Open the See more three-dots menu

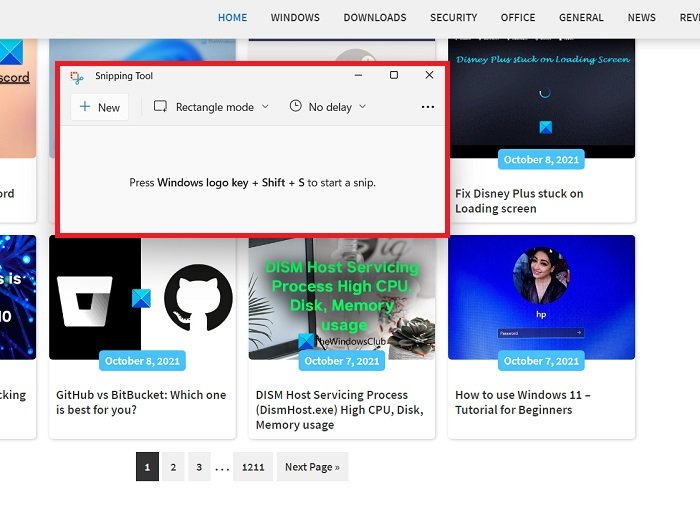coord(428,107)
